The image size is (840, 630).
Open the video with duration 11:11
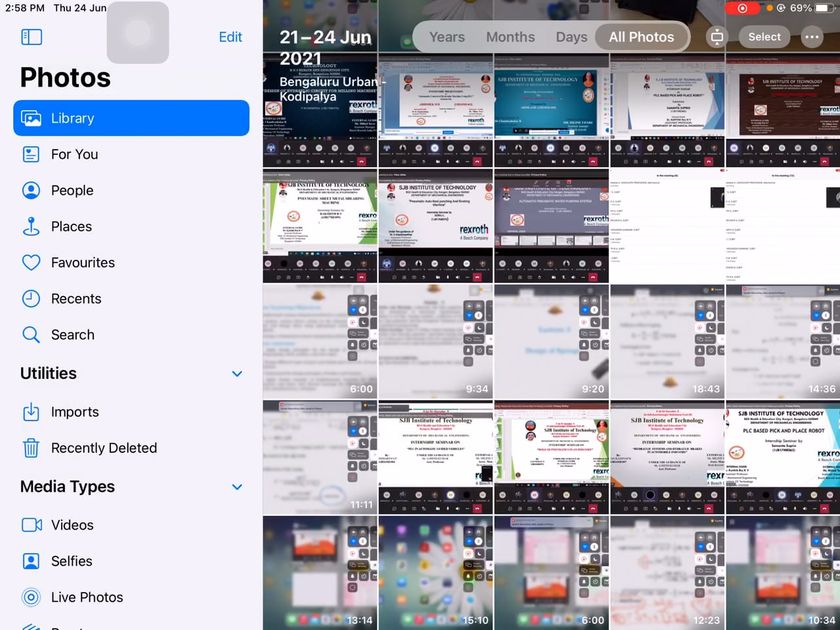pyautogui.click(x=320, y=457)
